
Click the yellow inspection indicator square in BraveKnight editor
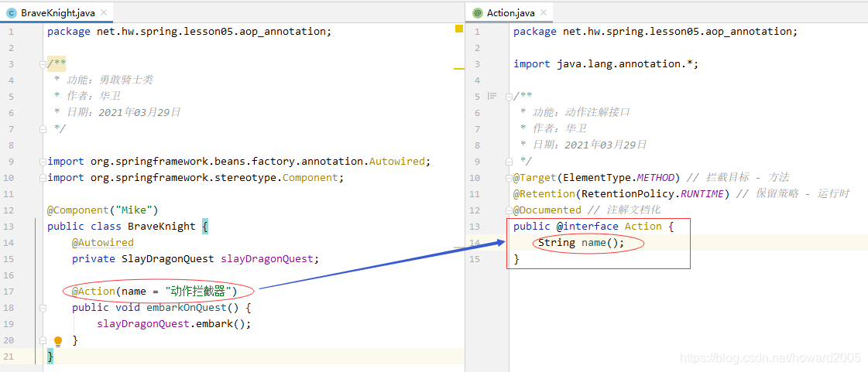(x=459, y=29)
